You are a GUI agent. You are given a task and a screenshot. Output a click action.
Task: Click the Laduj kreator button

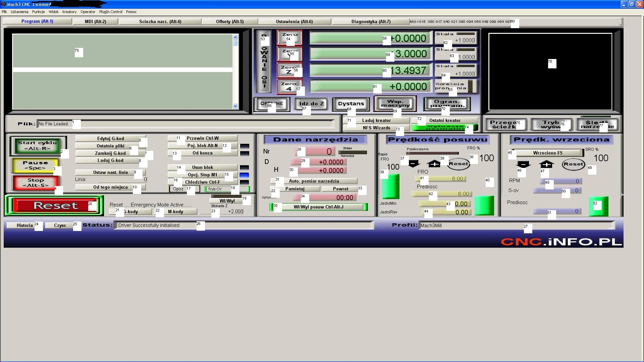[x=376, y=120]
